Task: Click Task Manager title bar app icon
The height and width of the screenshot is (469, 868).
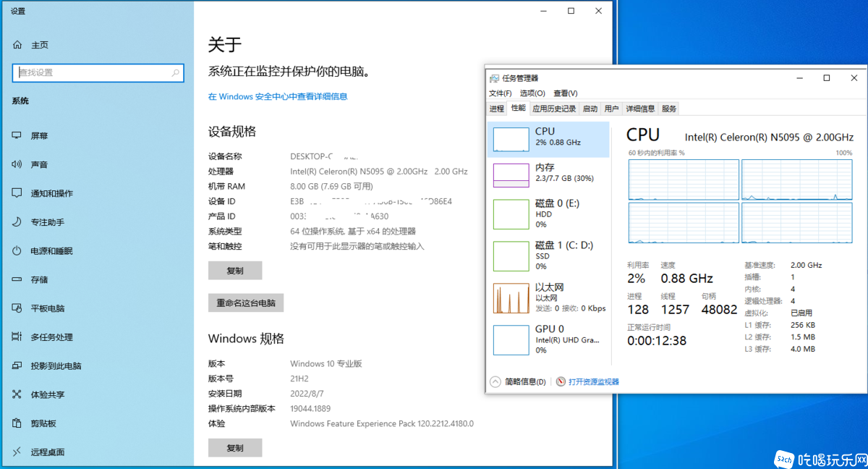Action: pyautogui.click(x=494, y=78)
